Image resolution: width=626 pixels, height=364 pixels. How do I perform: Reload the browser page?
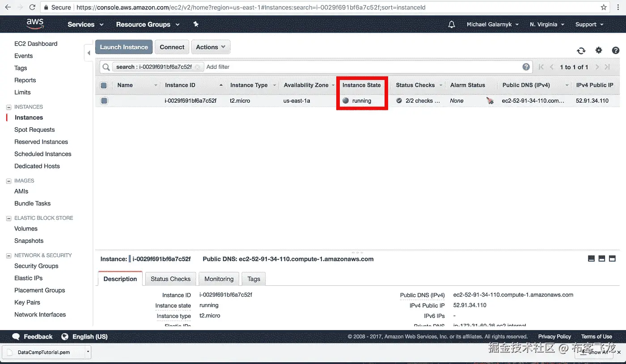[32, 7]
